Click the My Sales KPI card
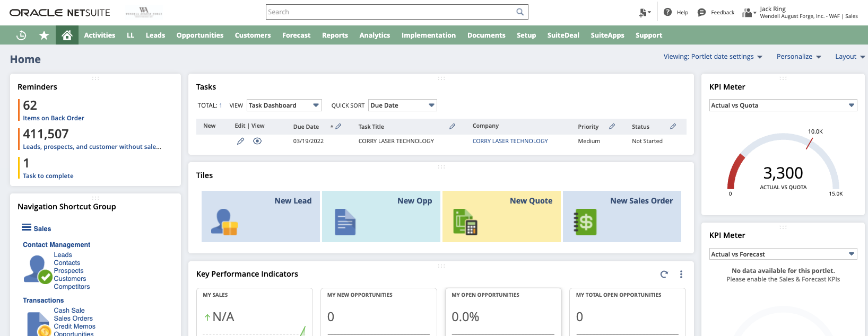This screenshot has width=868, height=336. click(255, 312)
